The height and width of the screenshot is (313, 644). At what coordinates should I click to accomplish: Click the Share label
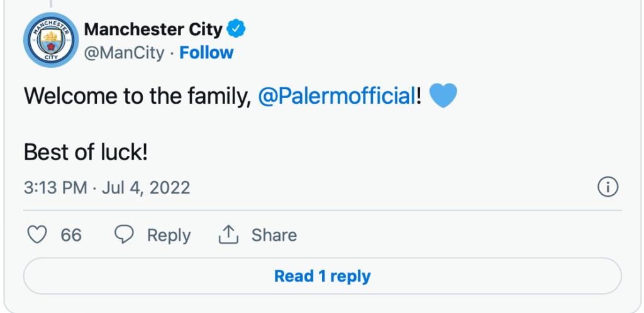click(274, 235)
